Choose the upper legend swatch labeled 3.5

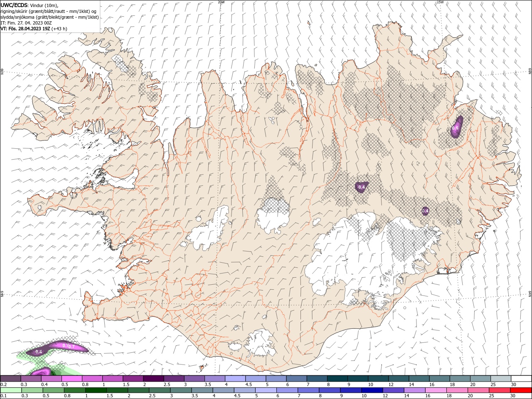point(214,379)
